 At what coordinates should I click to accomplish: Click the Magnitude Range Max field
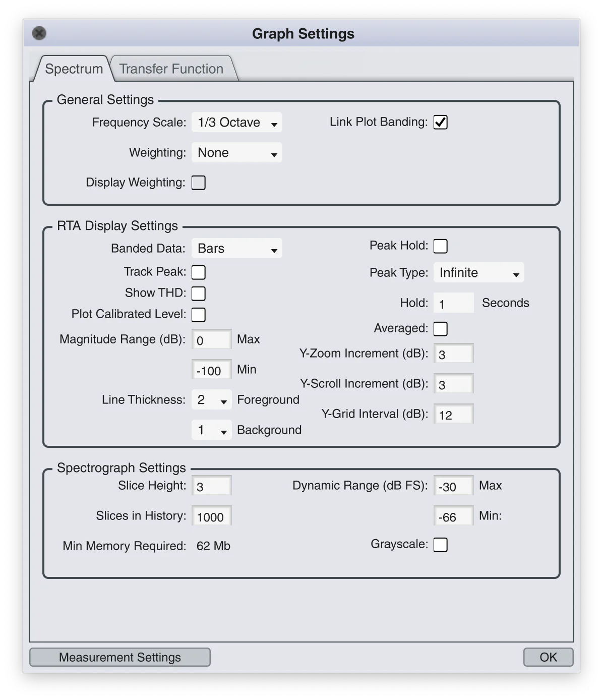pos(211,340)
